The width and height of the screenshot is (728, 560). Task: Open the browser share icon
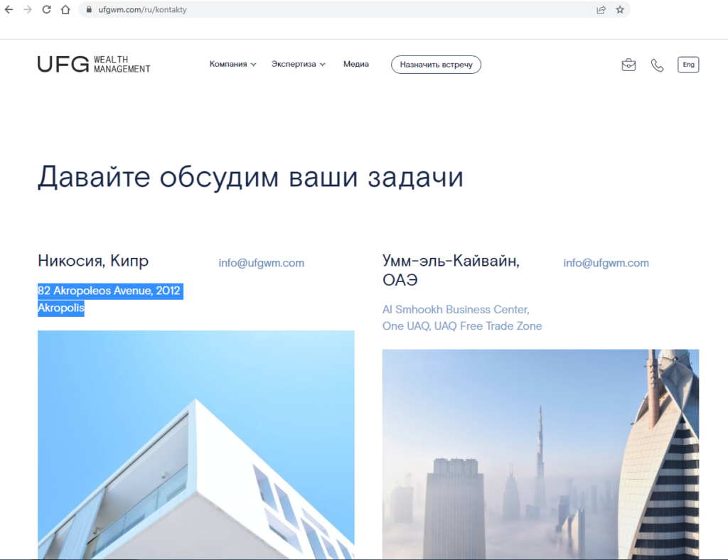click(601, 9)
